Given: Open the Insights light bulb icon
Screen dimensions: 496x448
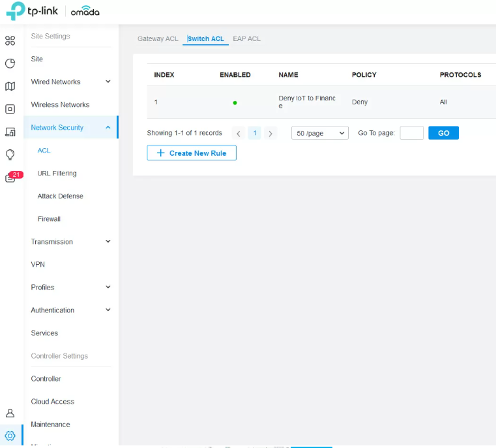Looking at the screenshot, I should [10, 155].
